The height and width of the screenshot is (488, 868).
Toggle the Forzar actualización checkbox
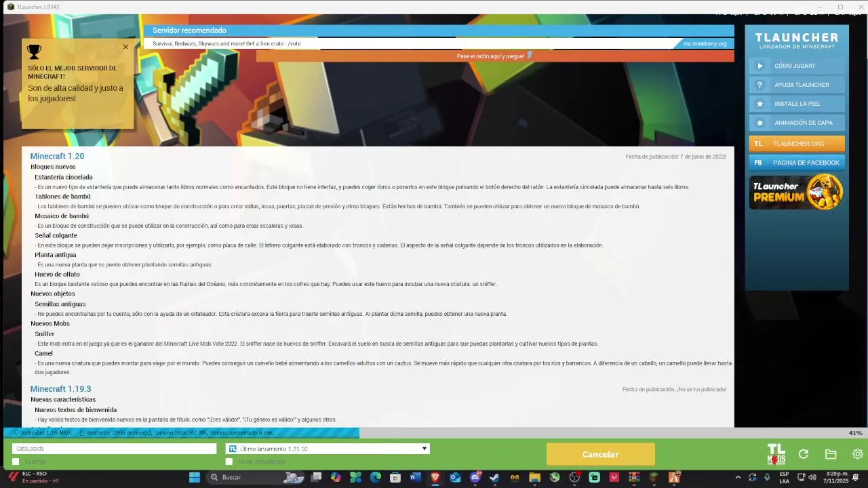[x=229, y=462]
